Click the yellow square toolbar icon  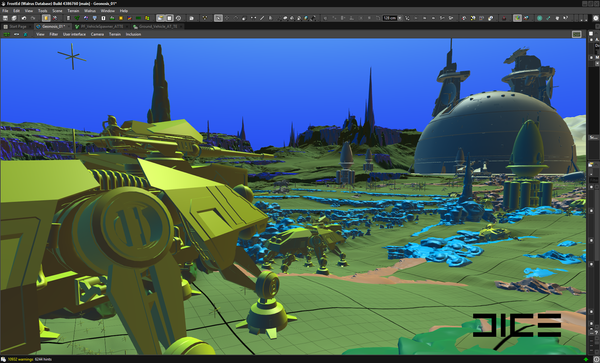pos(121,18)
